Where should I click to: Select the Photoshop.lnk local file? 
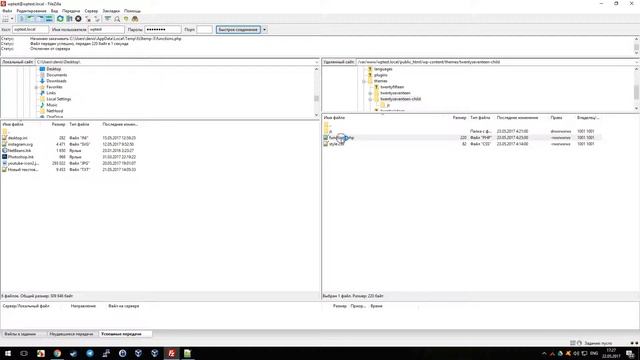tap(20, 157)
